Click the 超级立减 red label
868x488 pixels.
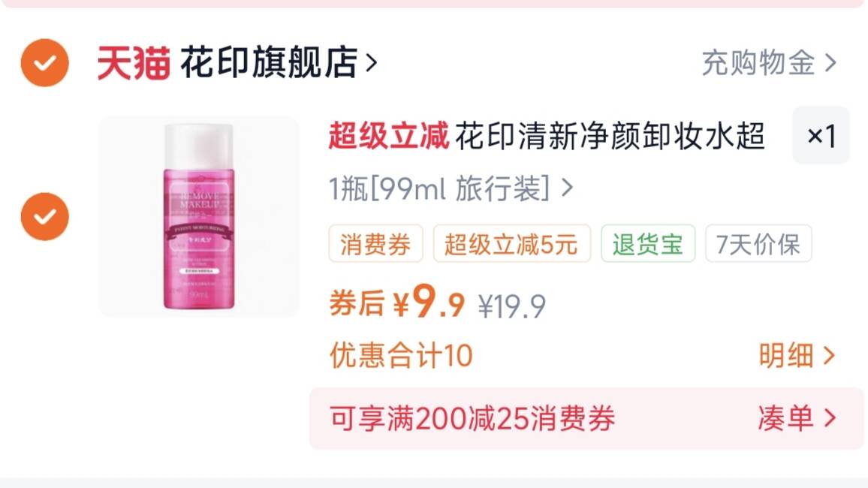point(389,136)
